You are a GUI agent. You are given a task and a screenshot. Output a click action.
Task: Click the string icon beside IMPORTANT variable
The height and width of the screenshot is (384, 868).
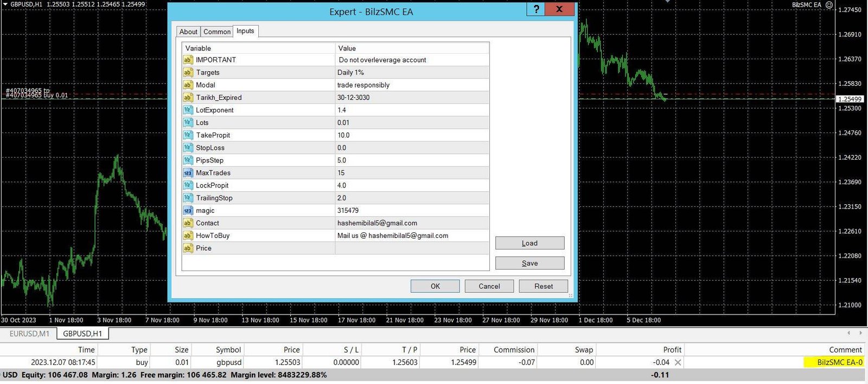tap(188, 60)
